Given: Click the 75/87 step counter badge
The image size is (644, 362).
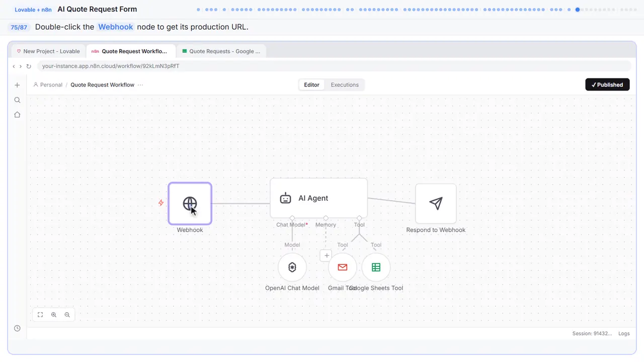Looking at the screenshot, I should (x=19, y=27).
